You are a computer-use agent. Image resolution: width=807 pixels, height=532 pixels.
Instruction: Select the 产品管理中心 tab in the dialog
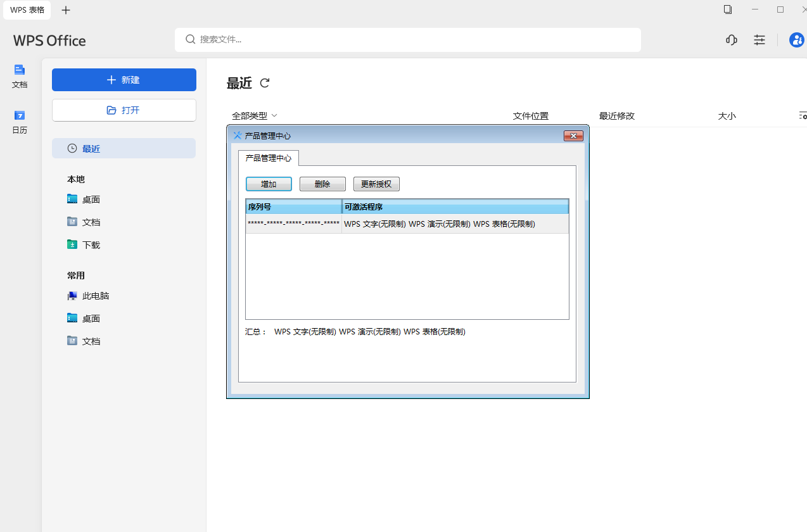(x=268, y=158)
